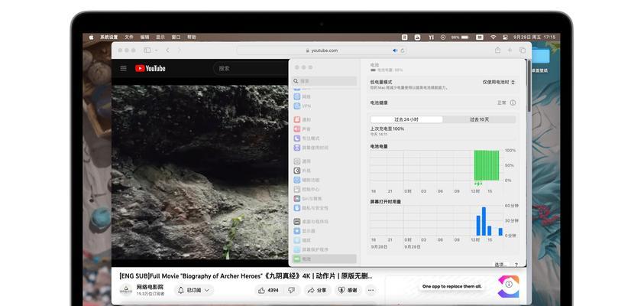Switch to the 过去10天 tab
This screenshot has height=306, width=644.
[479, 119]
